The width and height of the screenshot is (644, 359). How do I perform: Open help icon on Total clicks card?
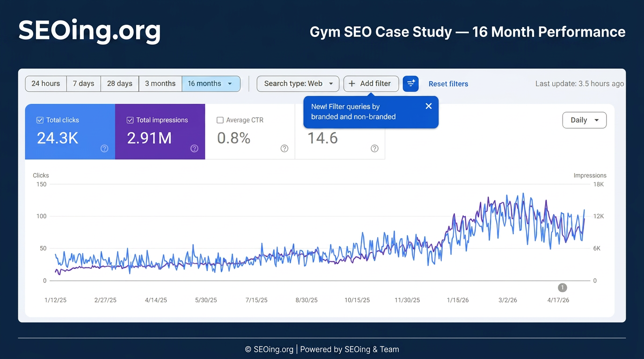(x=104, y=148)
